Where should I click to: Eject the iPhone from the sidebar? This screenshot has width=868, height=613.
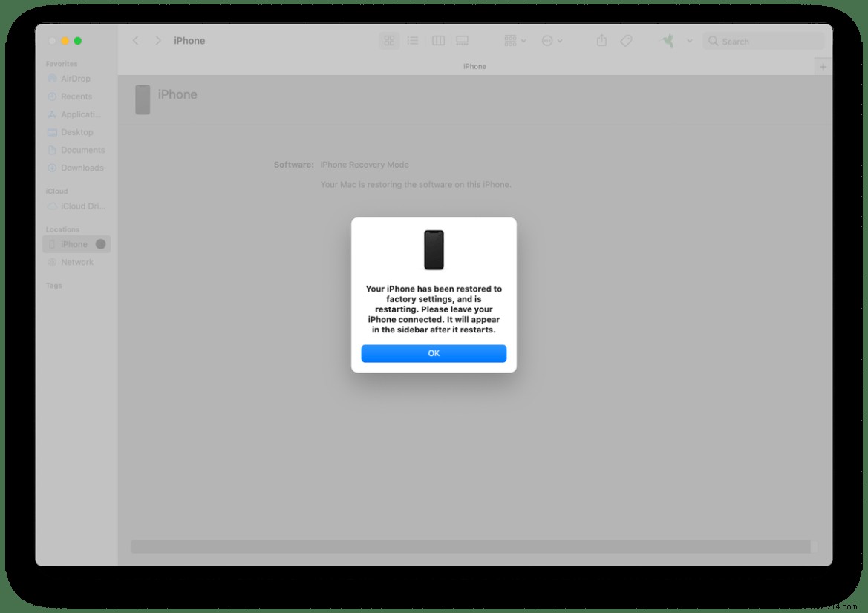click(101, 243)
